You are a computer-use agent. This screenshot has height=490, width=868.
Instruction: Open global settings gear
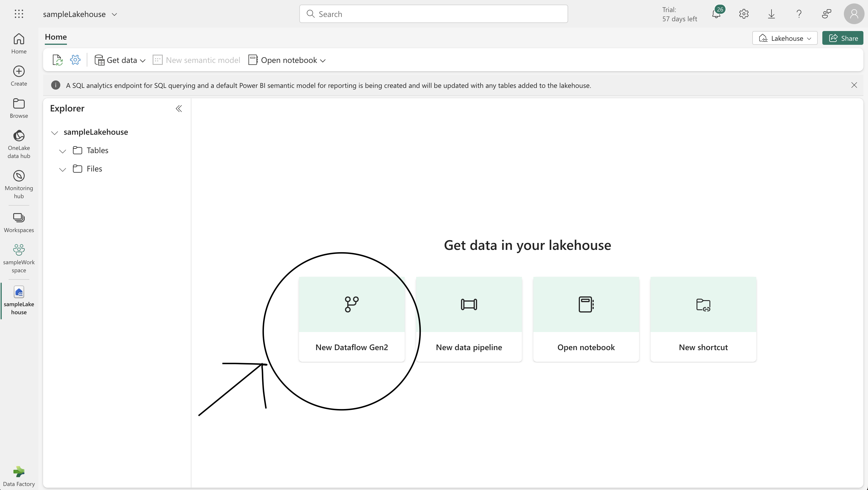(744, 14)
